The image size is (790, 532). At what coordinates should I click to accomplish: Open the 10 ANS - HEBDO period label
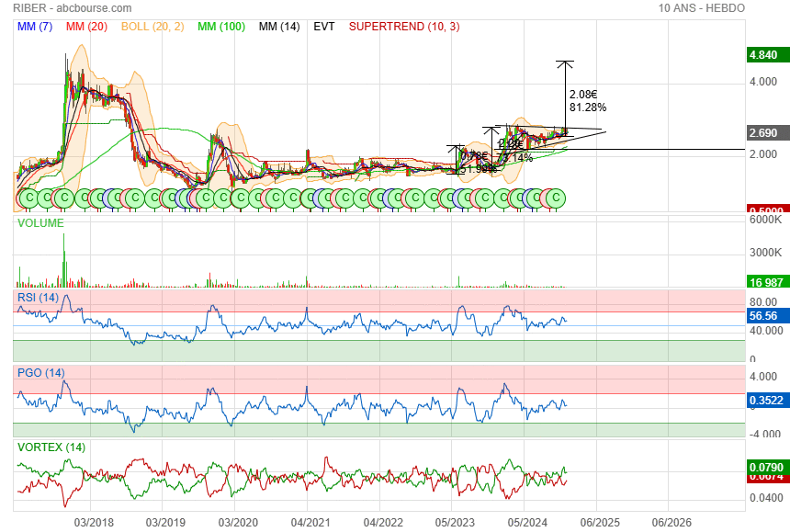click(702, 7)
